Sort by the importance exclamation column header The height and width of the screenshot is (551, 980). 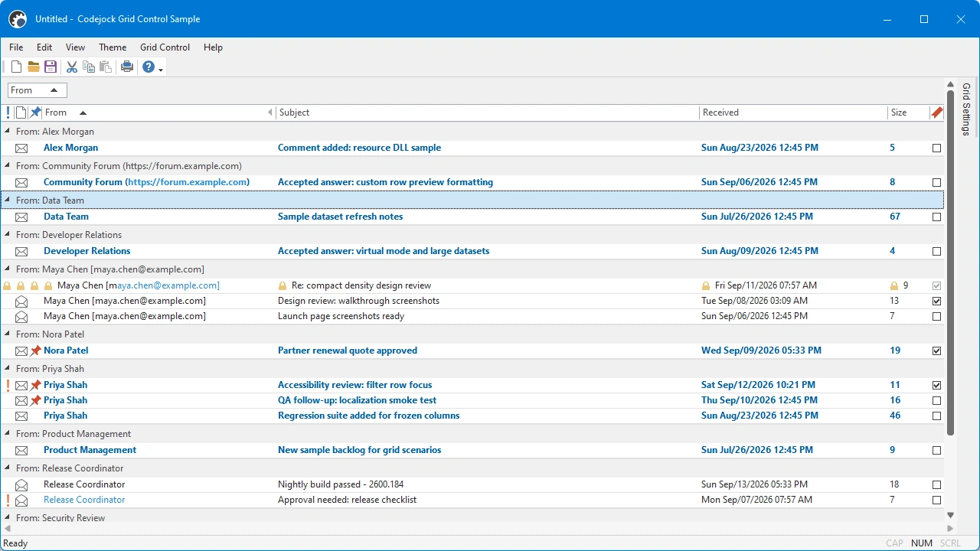pos(8,112)
